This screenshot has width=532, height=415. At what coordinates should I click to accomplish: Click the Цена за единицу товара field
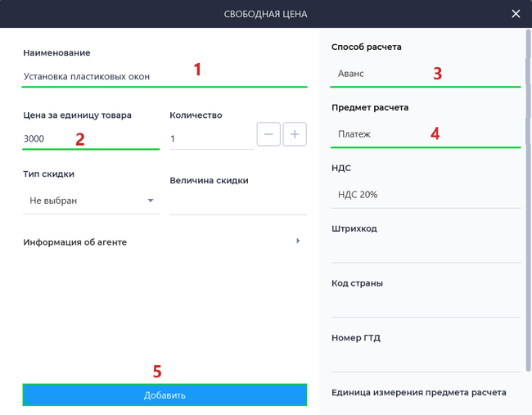pos(91,139)
